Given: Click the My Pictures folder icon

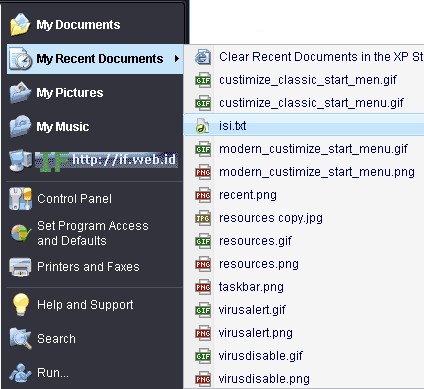Looking at the screenshot, I should pos(20,92).
